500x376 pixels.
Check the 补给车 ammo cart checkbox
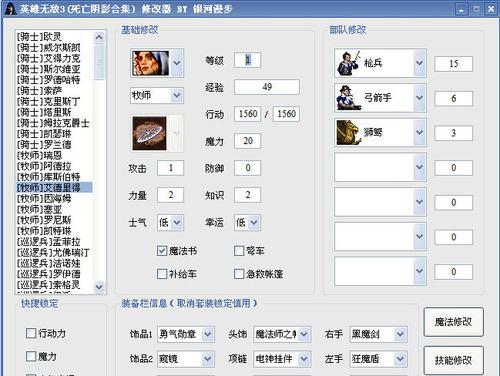click(x=162, y=274)
